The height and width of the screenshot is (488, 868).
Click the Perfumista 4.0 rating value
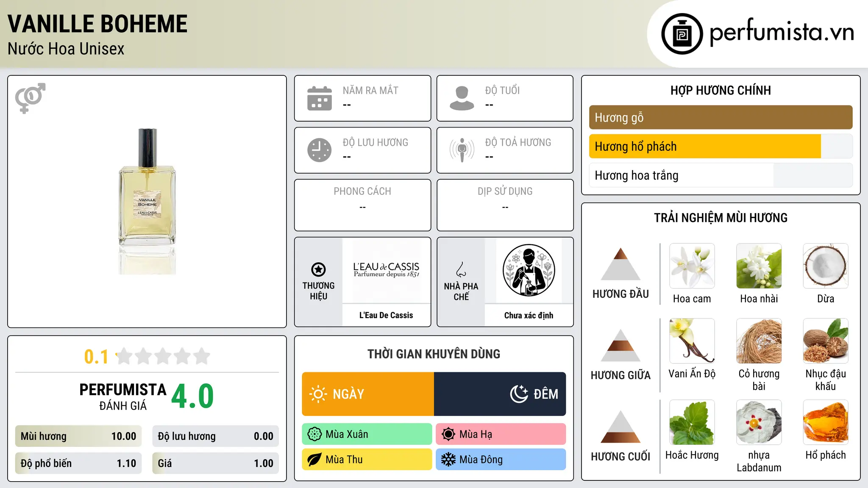click(x=193, y=396)
